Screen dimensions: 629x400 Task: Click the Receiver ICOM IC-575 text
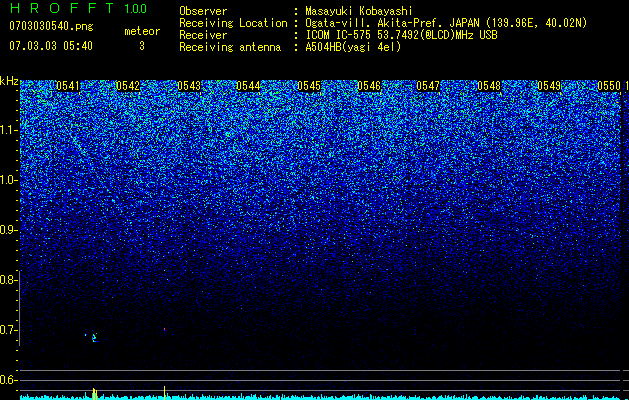pos(401,35)
